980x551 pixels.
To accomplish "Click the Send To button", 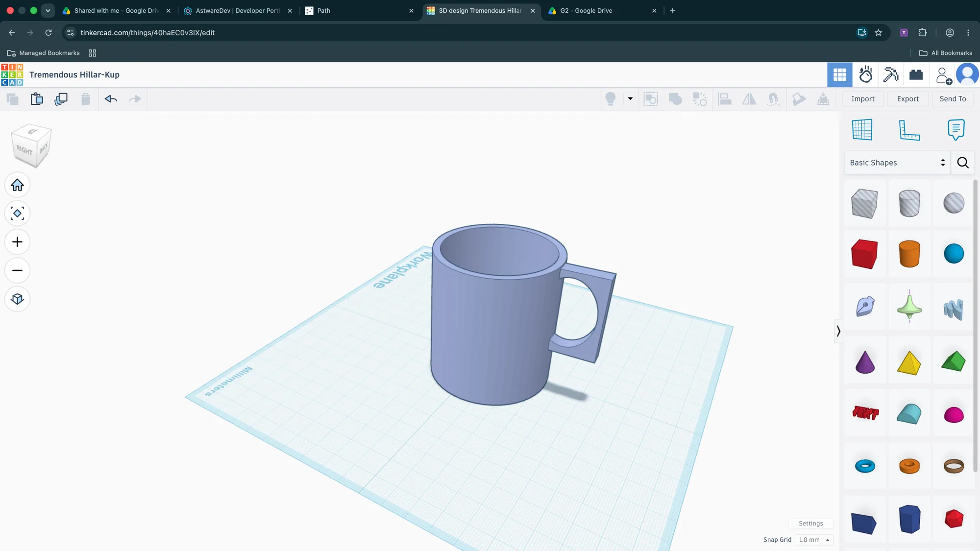I will (953, 99).
